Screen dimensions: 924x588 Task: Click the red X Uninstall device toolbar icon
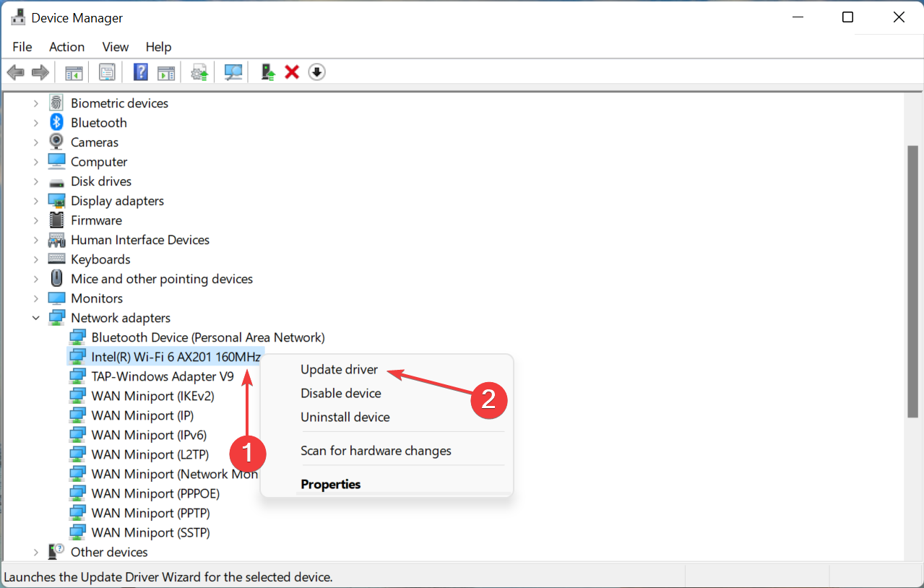pos(292,72)
